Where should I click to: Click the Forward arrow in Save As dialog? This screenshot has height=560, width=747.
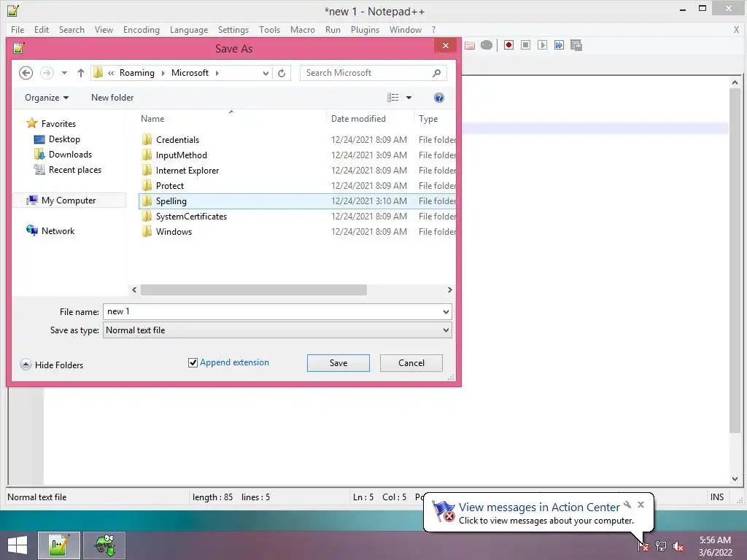pyautogui.click(x=47, y=73)
